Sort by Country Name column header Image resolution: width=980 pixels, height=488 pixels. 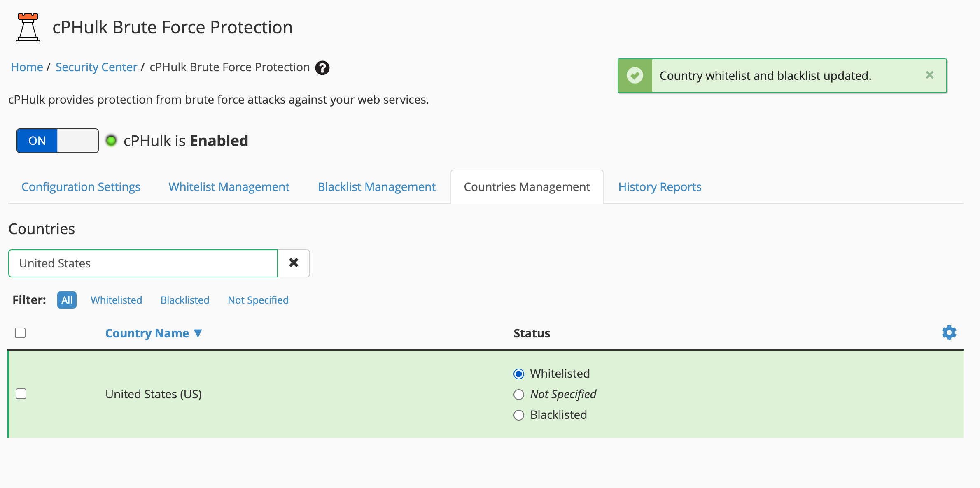click(154, 333)
